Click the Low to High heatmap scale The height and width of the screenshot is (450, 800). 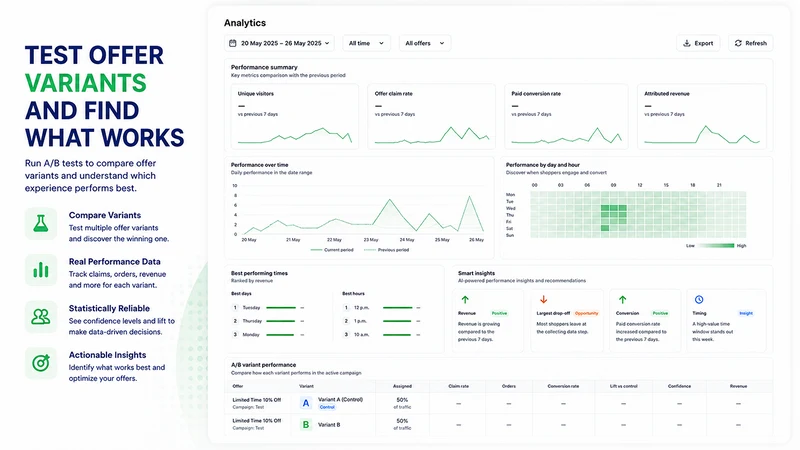point(716,246)
